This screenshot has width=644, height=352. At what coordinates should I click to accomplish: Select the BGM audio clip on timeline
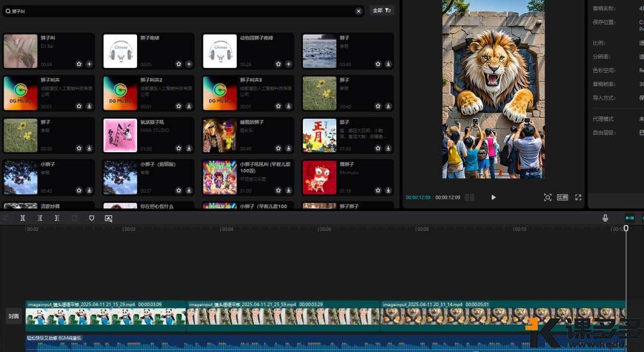(326, 344)
